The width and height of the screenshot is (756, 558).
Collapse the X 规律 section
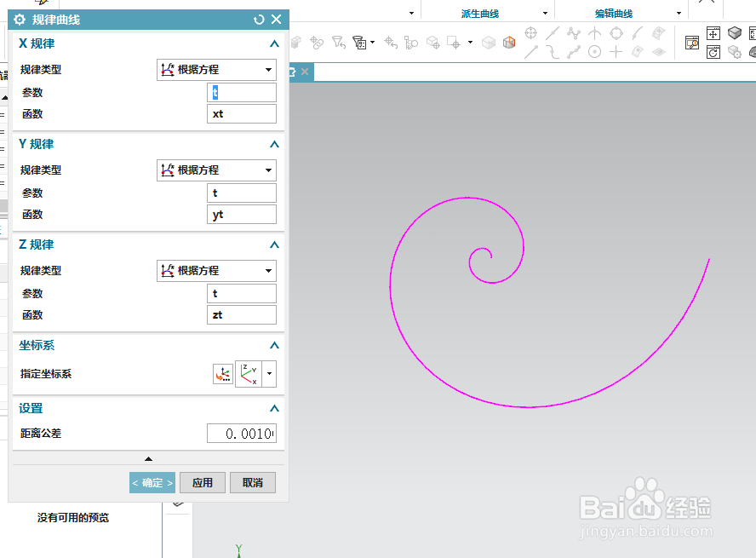pos(274,44)
